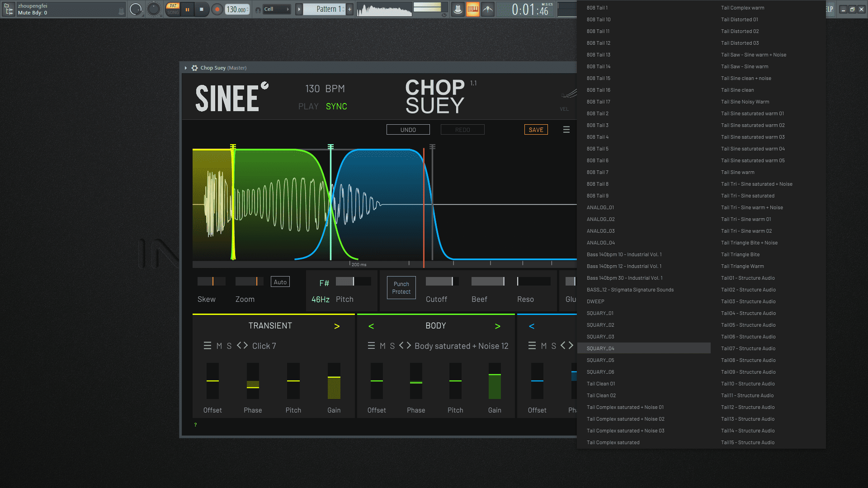Solo the Transient layer with S

tap(229, 346)
